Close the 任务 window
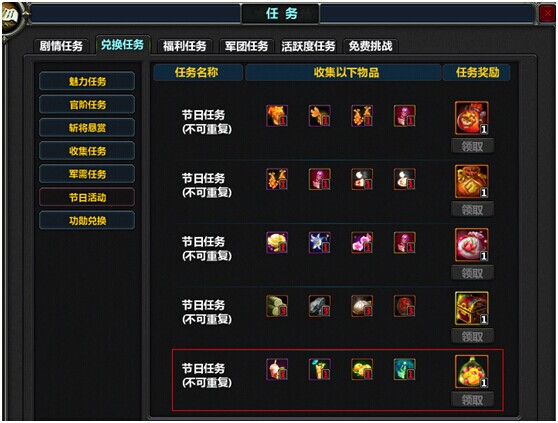 pos(547,14)
